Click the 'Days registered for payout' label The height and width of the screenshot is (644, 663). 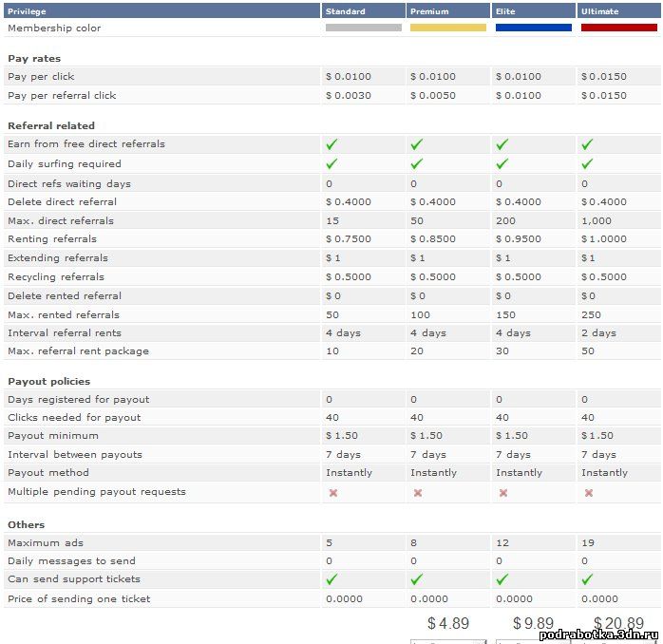(79, 400)
